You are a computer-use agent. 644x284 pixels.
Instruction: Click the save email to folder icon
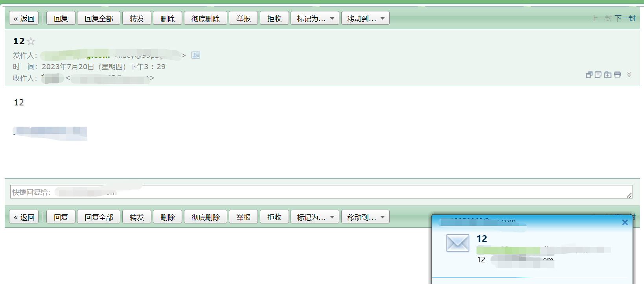click(608, 75)
